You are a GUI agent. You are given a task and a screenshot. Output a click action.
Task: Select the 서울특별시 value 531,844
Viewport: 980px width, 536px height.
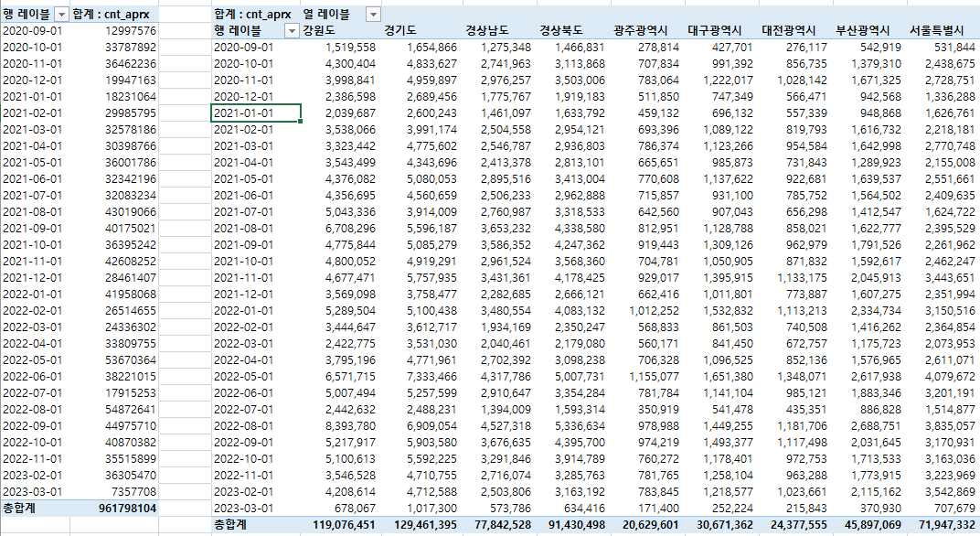[955, 47]
